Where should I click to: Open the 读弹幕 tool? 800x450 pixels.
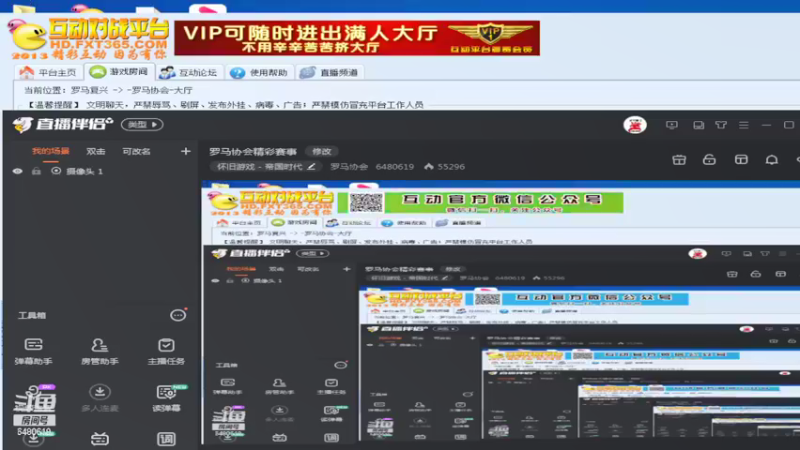coord(166,398)
